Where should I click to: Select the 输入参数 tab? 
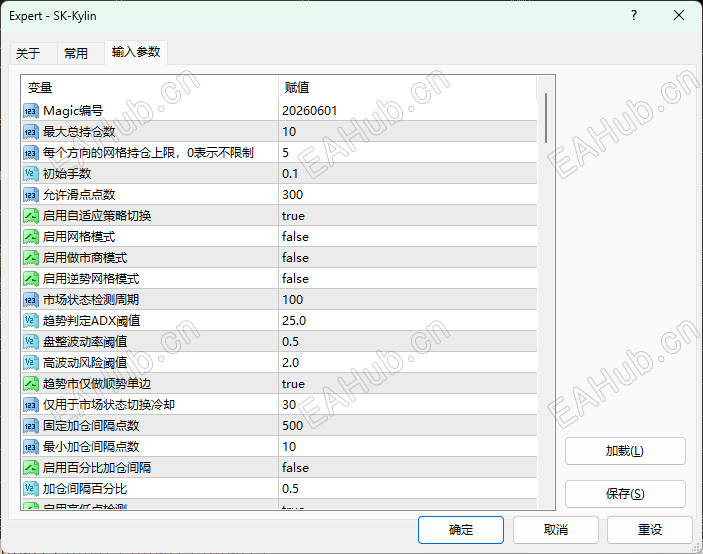pyautogui.click(x=136, y=52)
